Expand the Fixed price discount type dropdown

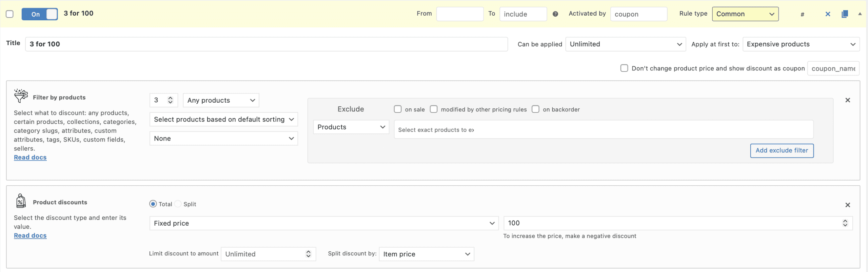(x=324, y=223)
